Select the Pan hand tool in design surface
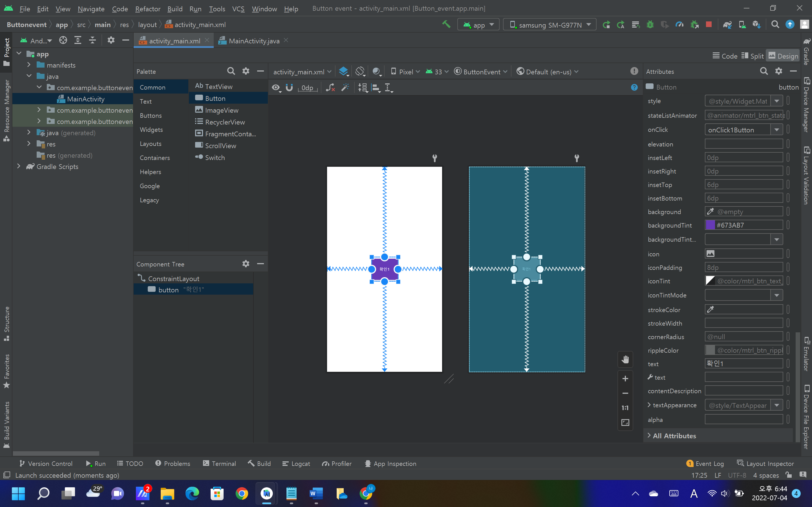Screen dimensions: 812x507 click(625, 359)
